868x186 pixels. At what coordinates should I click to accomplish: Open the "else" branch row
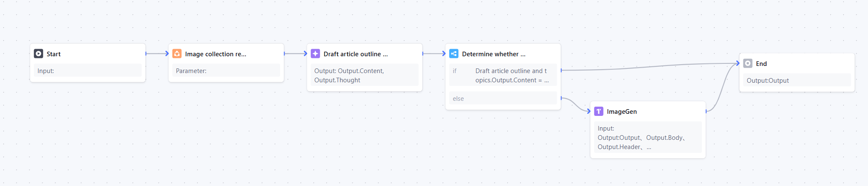pos(503,98)
